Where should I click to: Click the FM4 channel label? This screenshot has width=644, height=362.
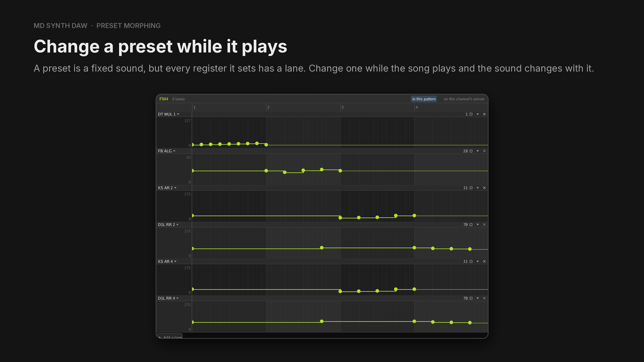click(164, 99)
